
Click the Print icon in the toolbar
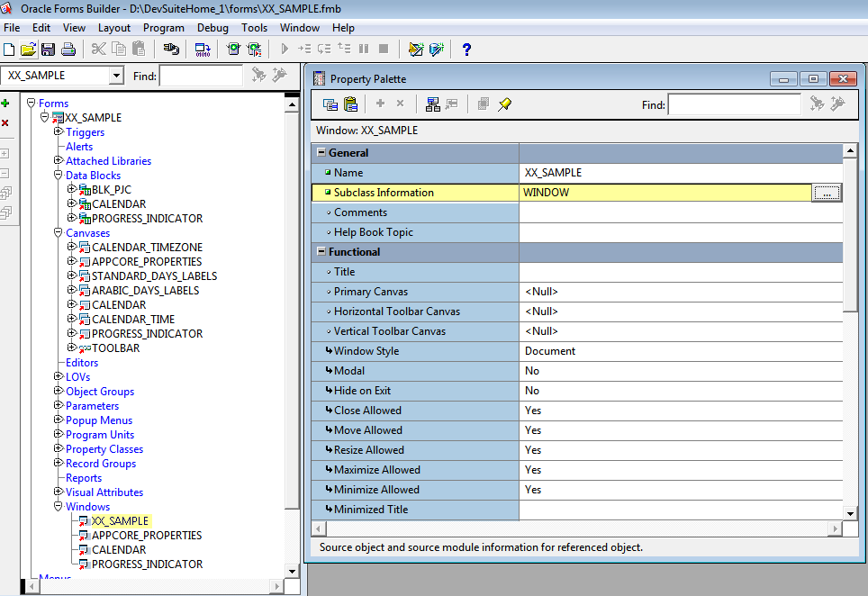point(68,49)
